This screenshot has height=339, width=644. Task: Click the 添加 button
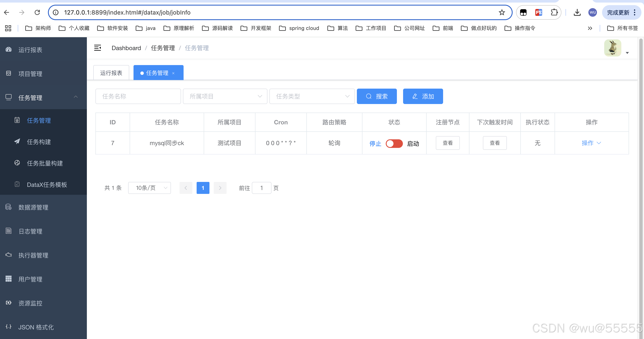pyautogui.click(x=423, y=96)
